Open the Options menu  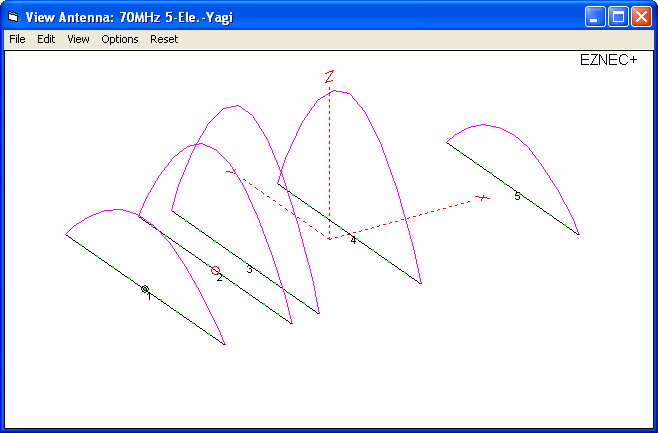pyautogui.click(x=120, y=39)
